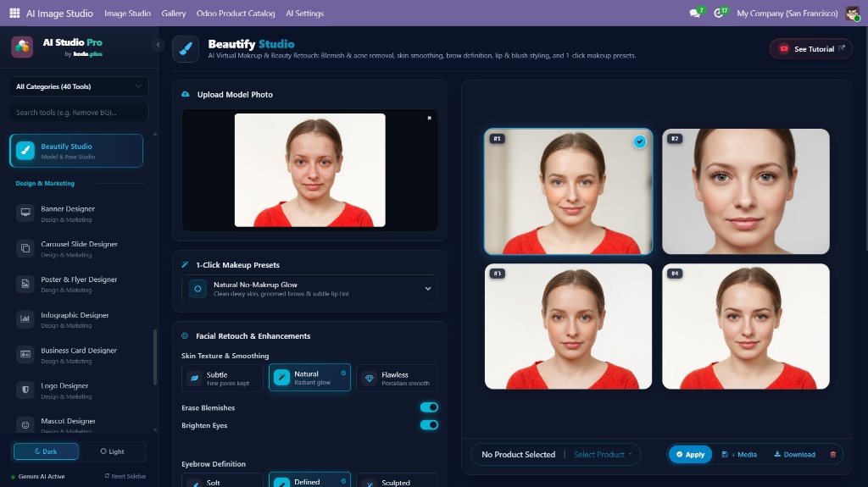Download the selected image
This screenshot has height=487, width=868.
pos(794,454)
